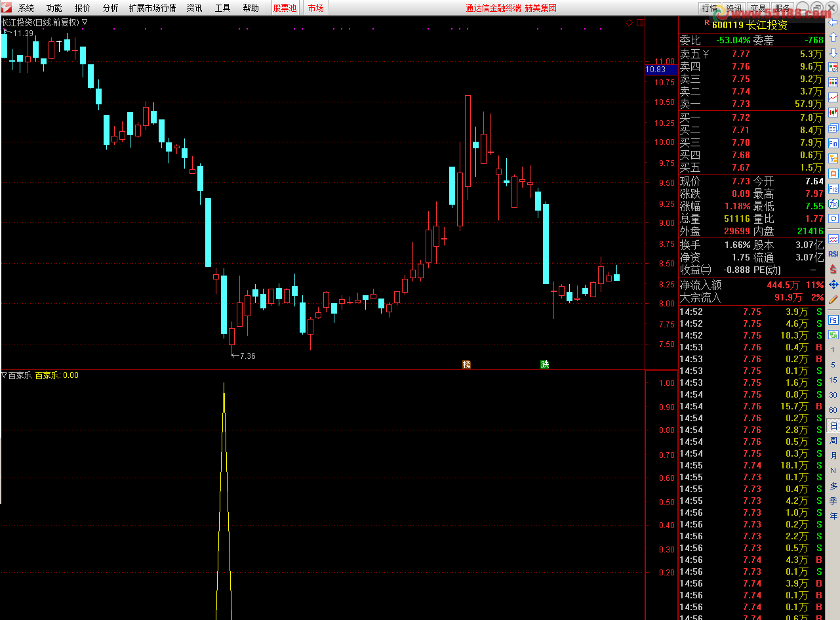Open the 报价 menu

(83, 8)
